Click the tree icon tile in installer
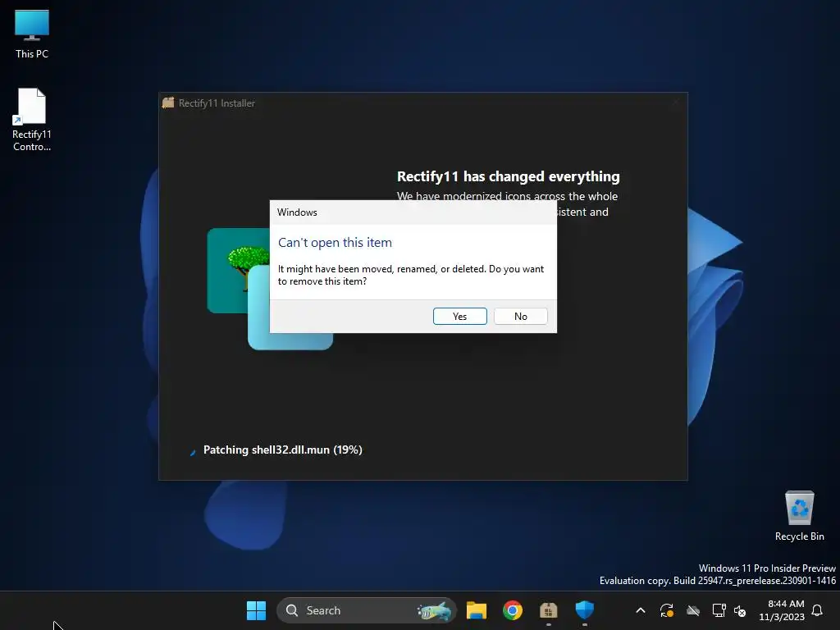 coord(239,271)
